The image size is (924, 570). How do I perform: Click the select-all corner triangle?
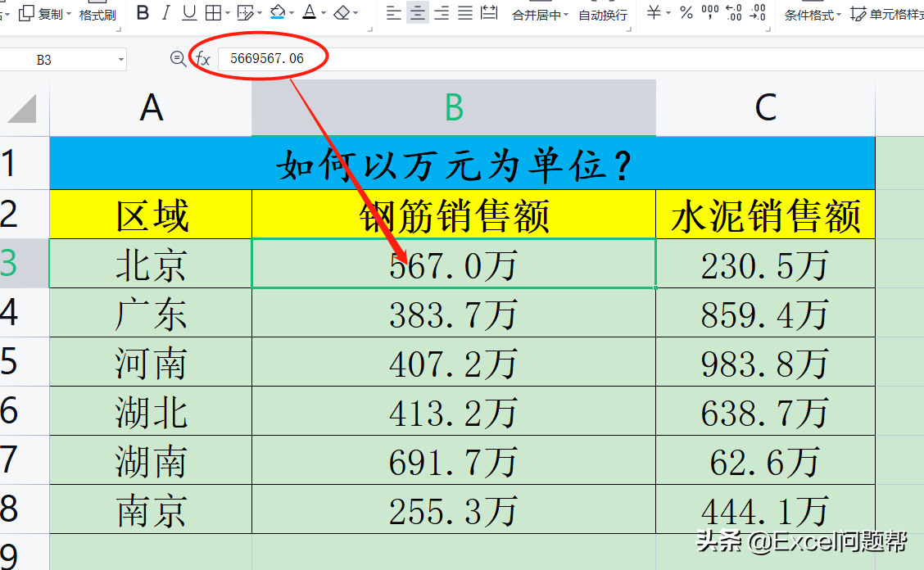(22, 108)
